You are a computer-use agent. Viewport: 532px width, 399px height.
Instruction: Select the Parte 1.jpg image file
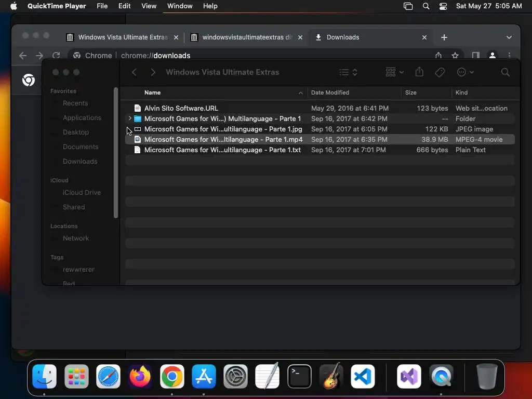tap(320, 129)
